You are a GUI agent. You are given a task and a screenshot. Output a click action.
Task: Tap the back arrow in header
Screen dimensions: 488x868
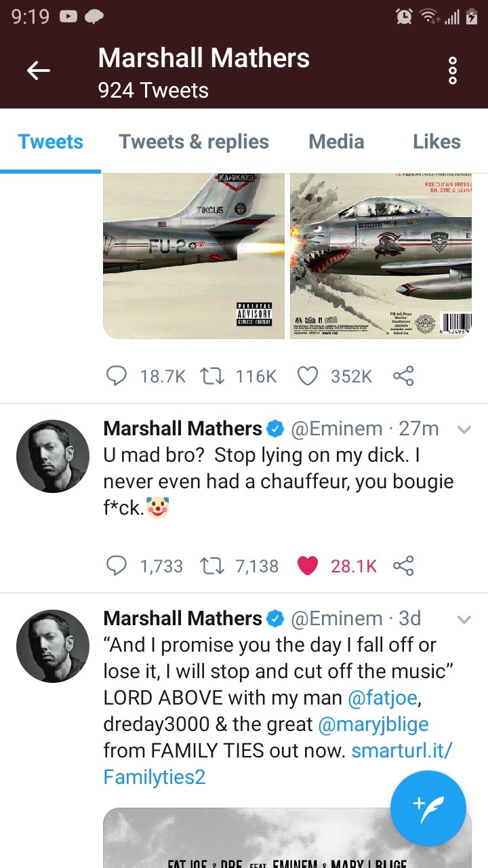[39, 71]
